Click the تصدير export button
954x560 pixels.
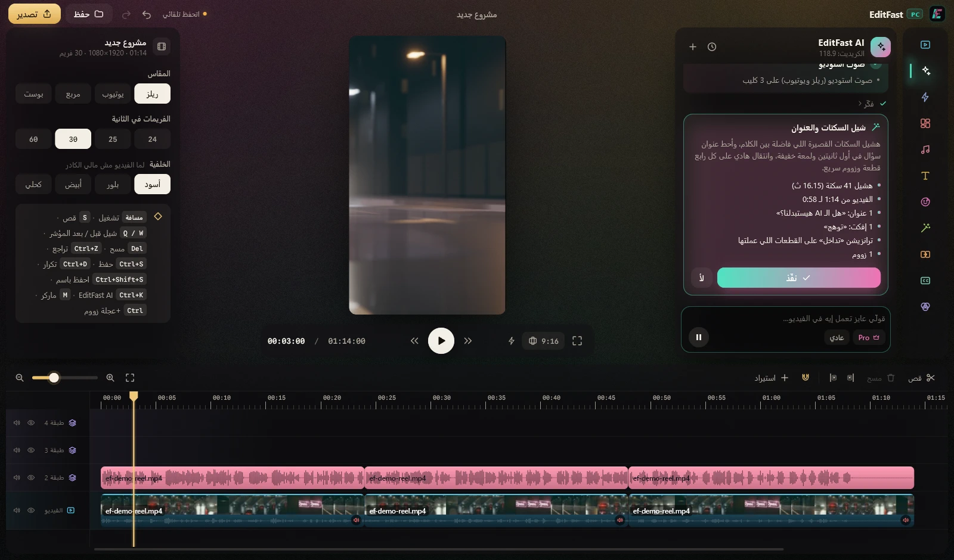[35, 14]
